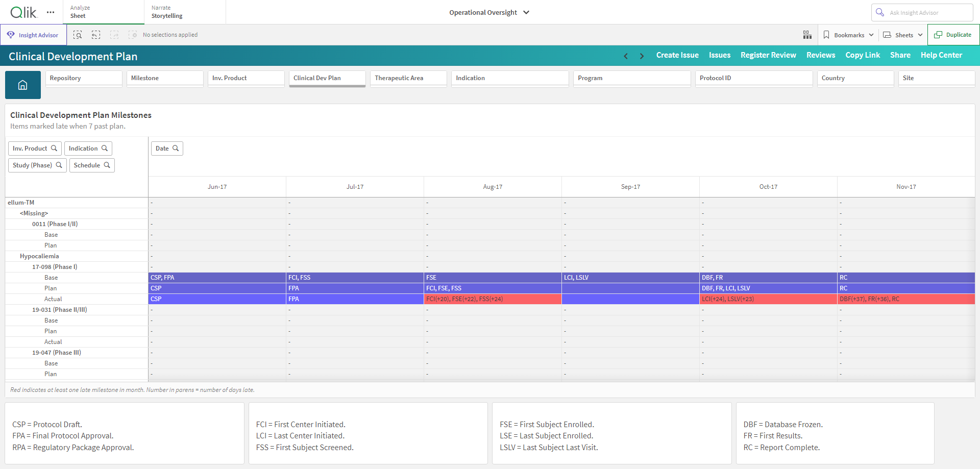Open the Repository filter pane
980x469 pixels.
[84, 79]
